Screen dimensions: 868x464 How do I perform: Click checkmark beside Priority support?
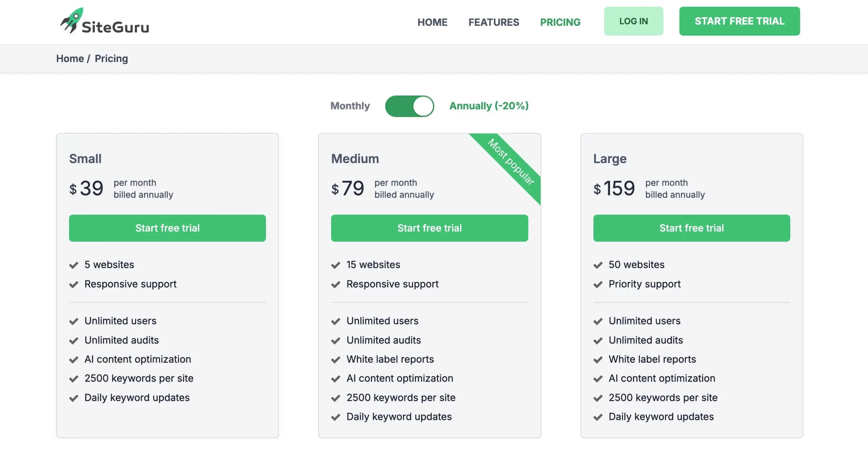(x=598, y=284)
